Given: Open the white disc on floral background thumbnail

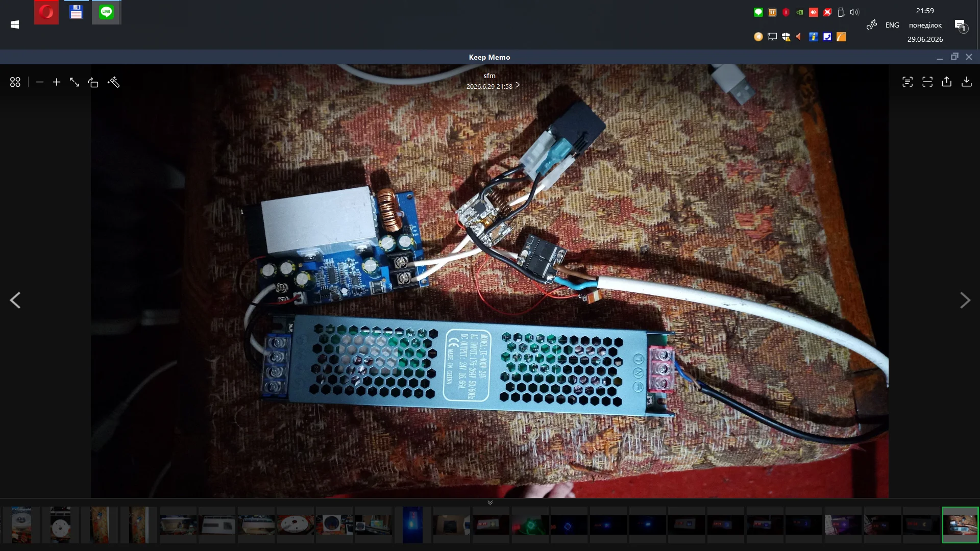Looking at the screenshot, I should coord(295,524).
